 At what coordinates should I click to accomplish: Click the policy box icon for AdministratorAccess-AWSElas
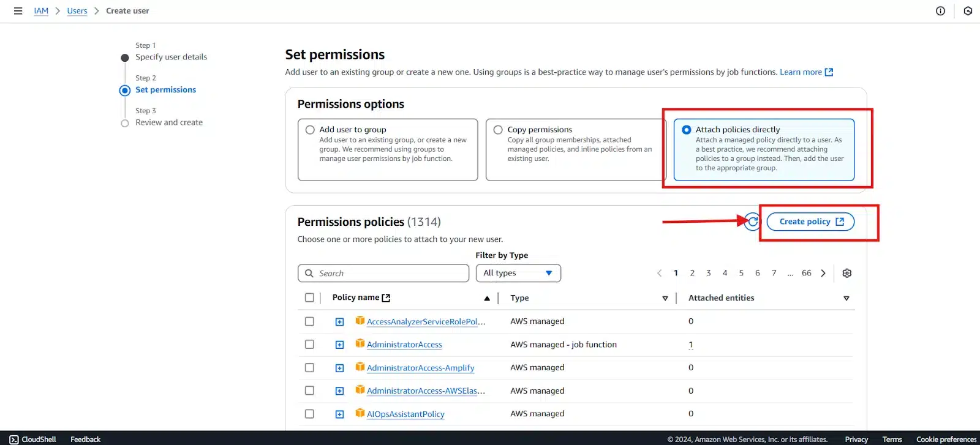click(x=360, y=390)
